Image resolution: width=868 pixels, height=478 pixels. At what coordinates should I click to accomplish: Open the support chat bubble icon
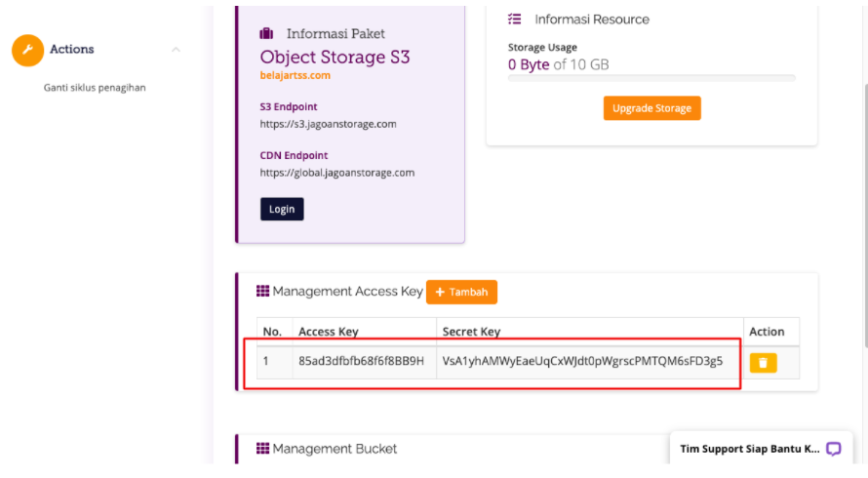coord(833,449)
